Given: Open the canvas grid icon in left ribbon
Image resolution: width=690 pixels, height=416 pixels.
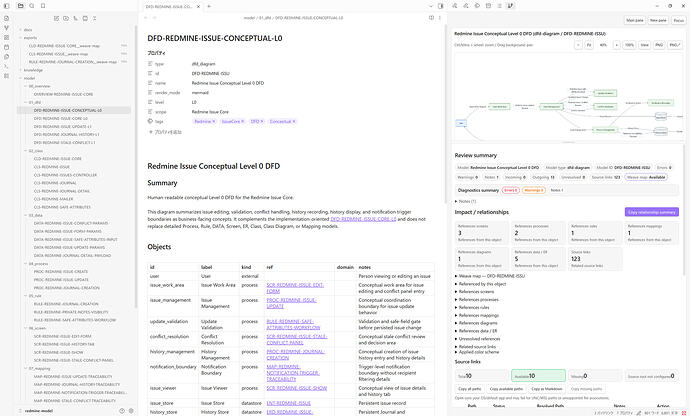Looking at the screenshot, I should [x=6, y=37].
